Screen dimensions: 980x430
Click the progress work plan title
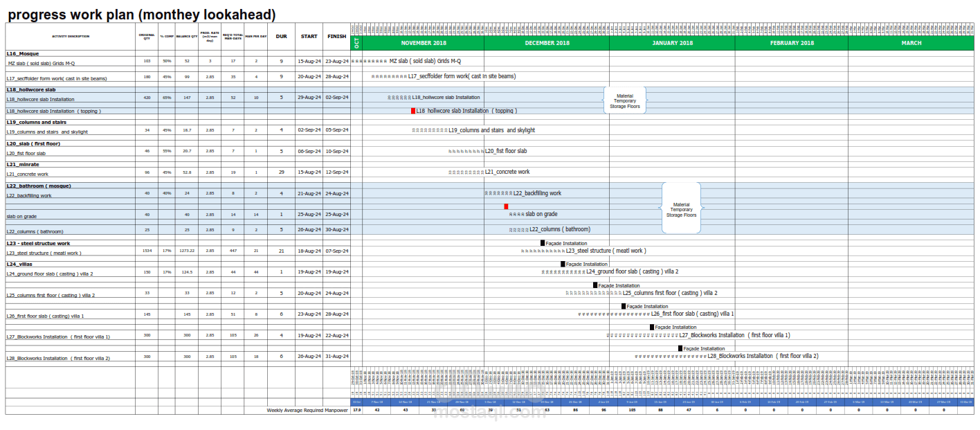click(141, 14)
